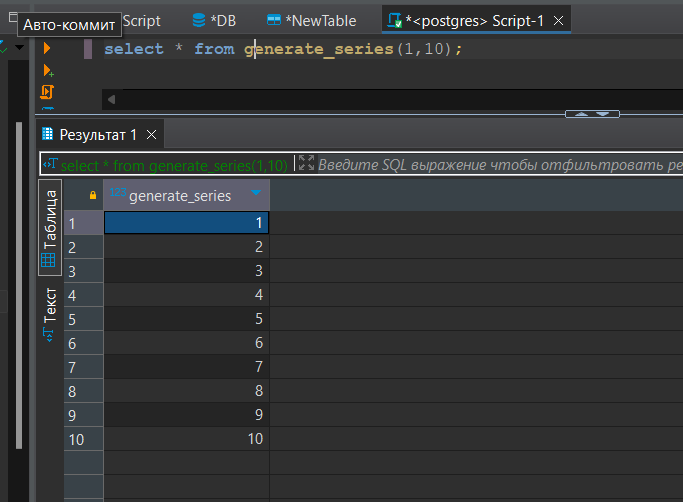Close the Script-1 editor tab

tap(558, 20)
